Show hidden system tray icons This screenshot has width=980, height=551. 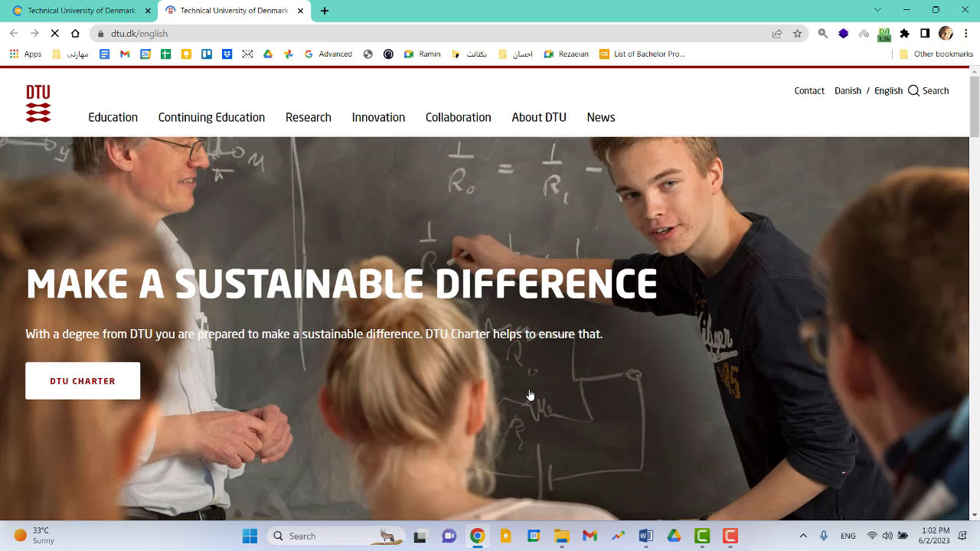click(x=802, y=536)
